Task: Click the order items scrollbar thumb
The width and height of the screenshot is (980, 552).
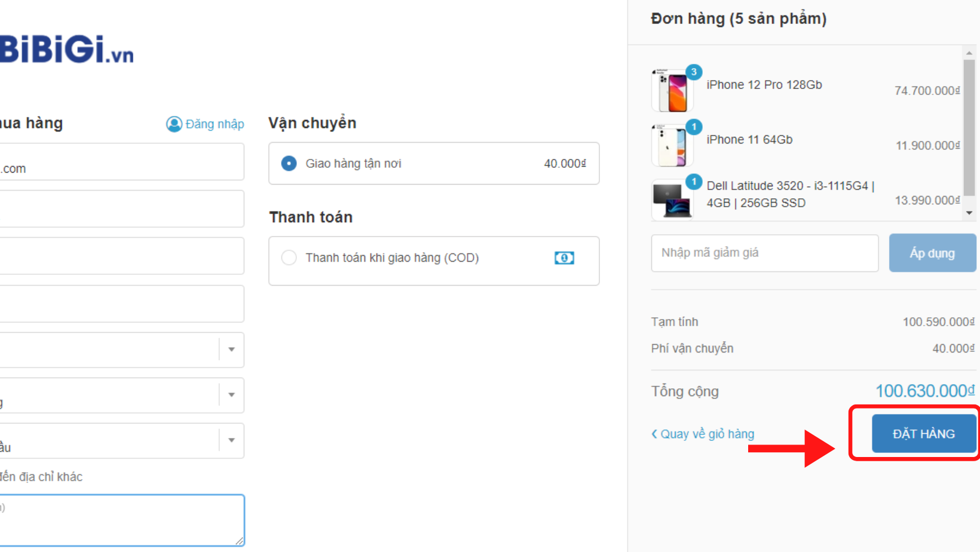Action: point(969,128)
